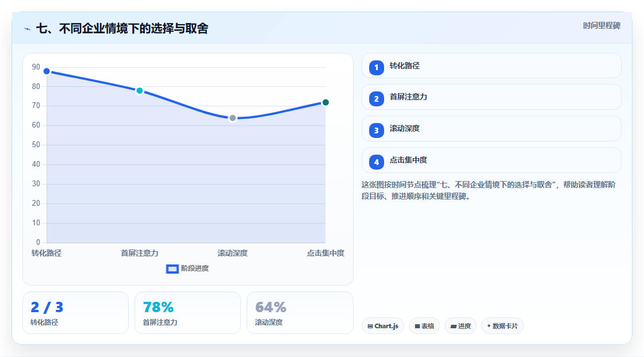Click the x-axis label 点击集中度
Image resolution: width=644 pixels, height=357 pixels.
click(325, 253)
